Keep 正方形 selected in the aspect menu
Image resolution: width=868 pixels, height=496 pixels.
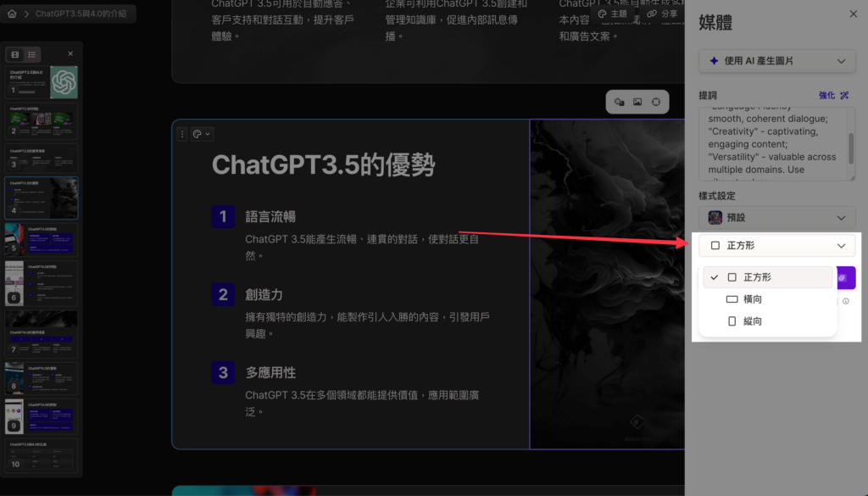768,276
